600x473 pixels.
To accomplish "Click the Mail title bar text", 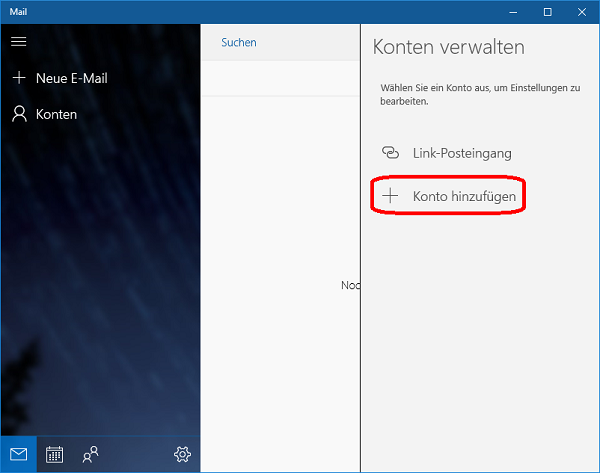I will 18,11.
